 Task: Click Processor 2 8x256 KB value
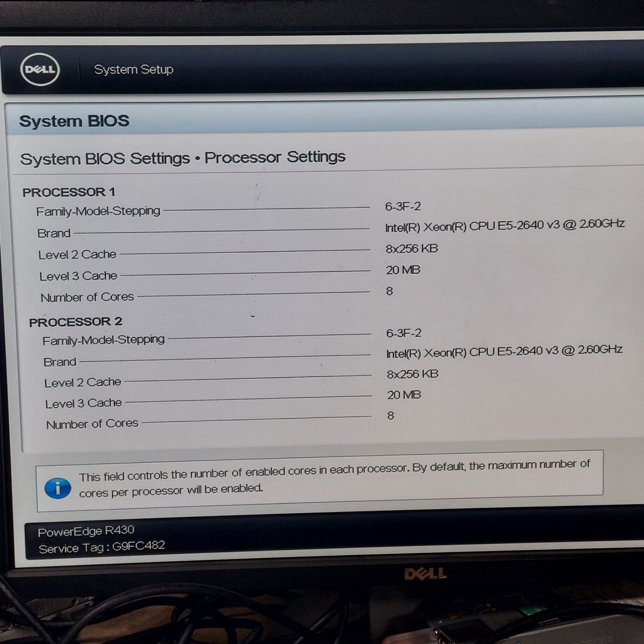413,374
